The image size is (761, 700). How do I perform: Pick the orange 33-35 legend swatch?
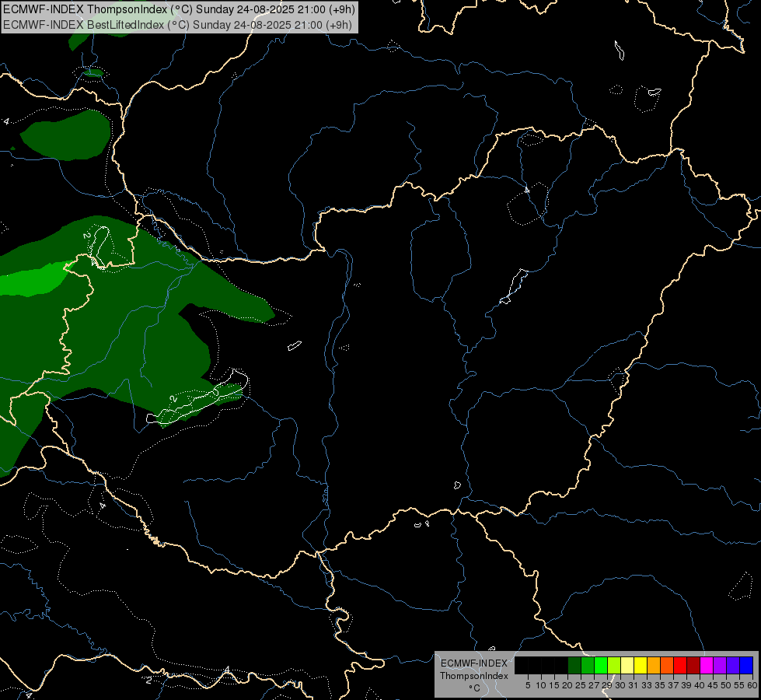tap(654, 665)
